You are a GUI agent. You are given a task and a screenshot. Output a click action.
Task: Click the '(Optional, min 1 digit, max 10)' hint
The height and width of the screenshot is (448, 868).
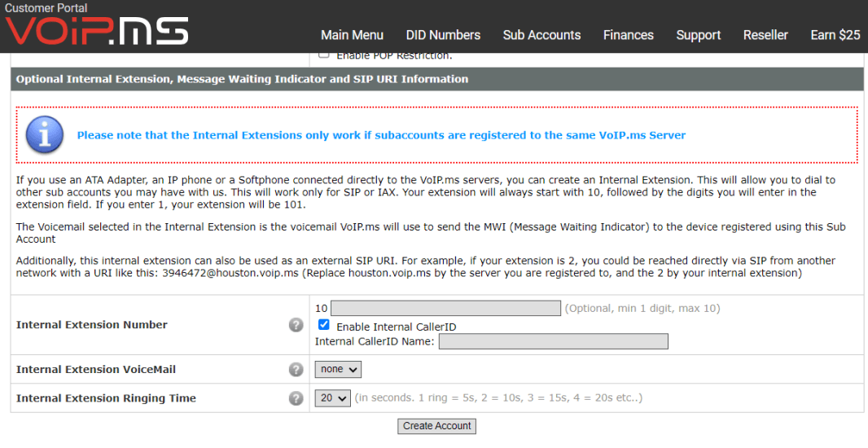tap(642, 309)
